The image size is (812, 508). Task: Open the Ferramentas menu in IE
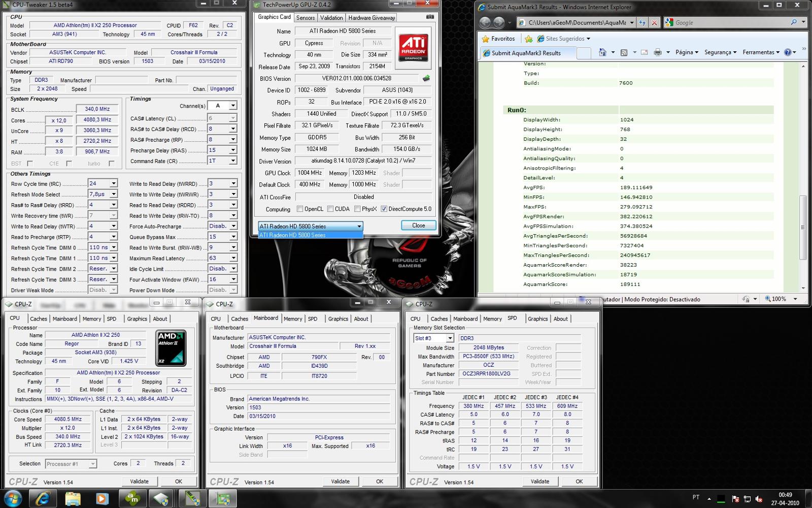761,52
